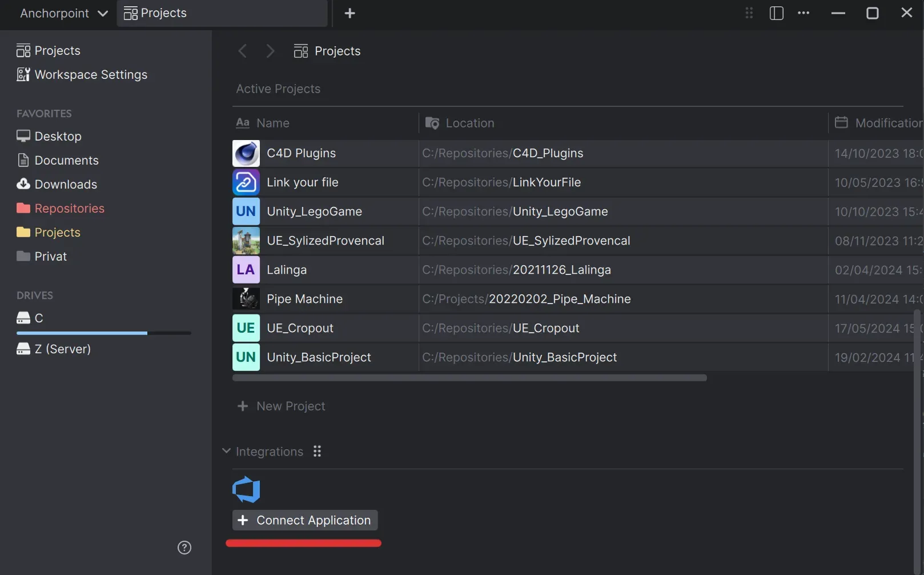Viewport: 924px width, 575px height.
Task: Open the three-dot menu in the title bar
Action: coord(804,13)
